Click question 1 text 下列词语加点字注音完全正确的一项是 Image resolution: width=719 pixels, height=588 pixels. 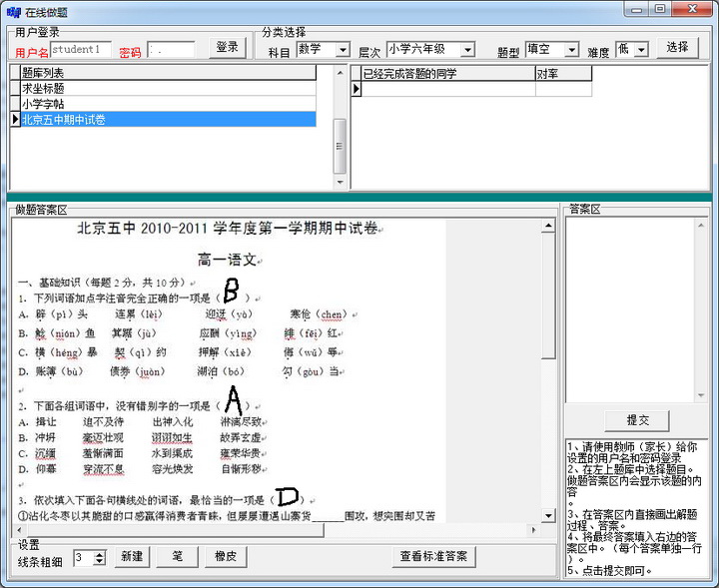122,298
